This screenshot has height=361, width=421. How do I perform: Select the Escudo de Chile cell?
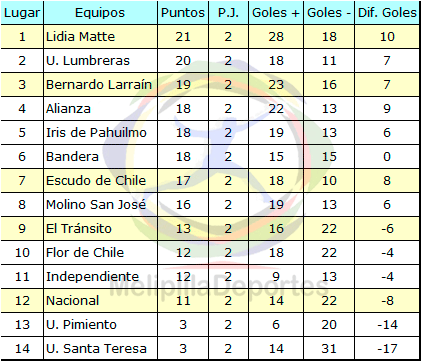[x=100, y=181]
